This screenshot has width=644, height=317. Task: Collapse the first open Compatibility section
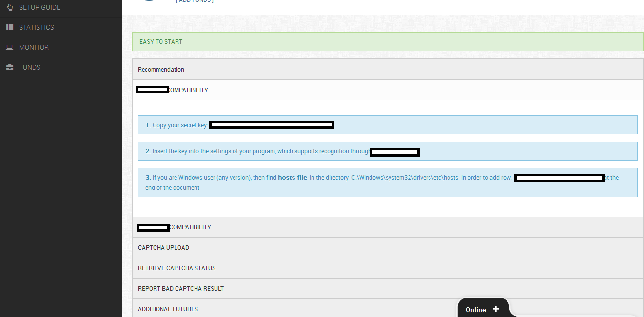tap(388, 90)
